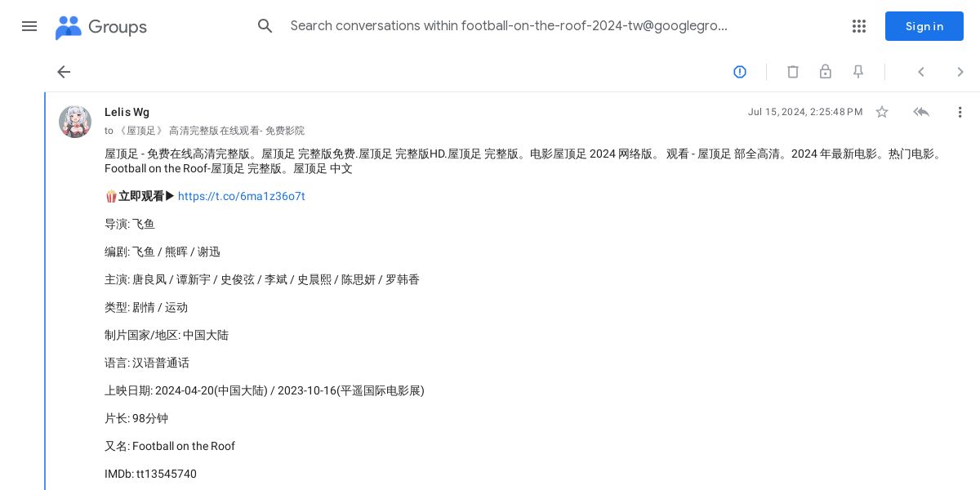Click the search magnifier icon

[265, 26]
